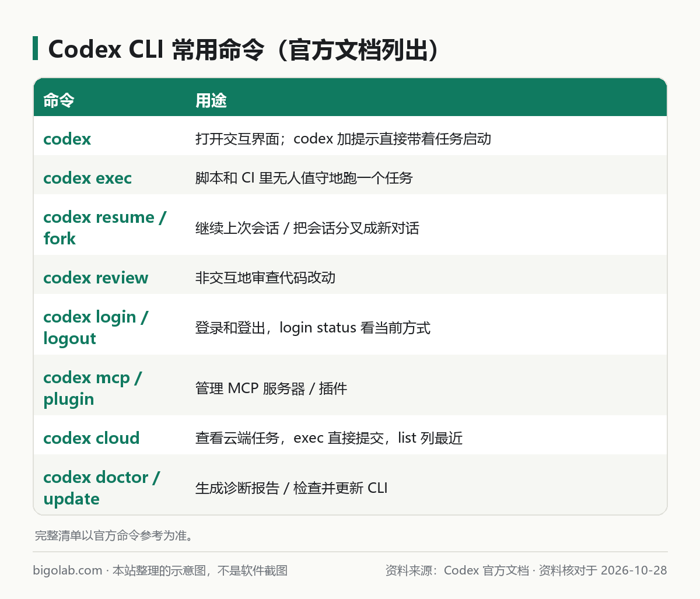Screen dimensions: 700x599
Task: Click '脚本和 CI 里无人值守地跑一个任务' description
Action: pos(304,178)
